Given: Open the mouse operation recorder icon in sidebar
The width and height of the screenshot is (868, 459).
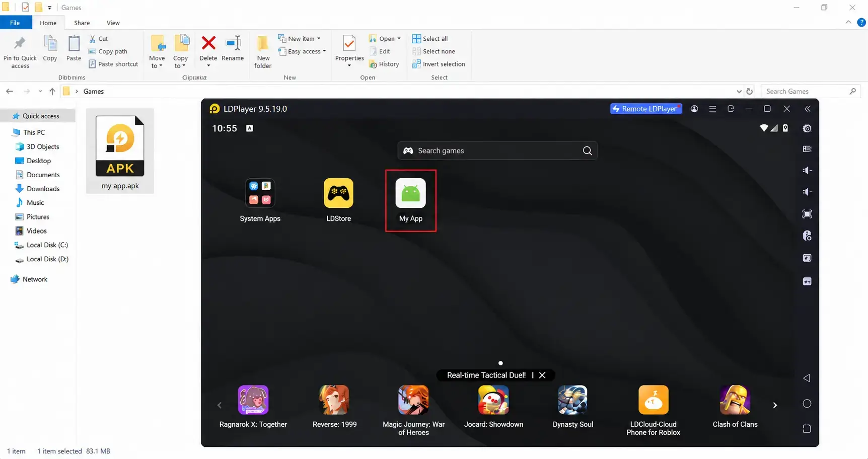Looking at the screenshot, I should [x=807, y=236].
